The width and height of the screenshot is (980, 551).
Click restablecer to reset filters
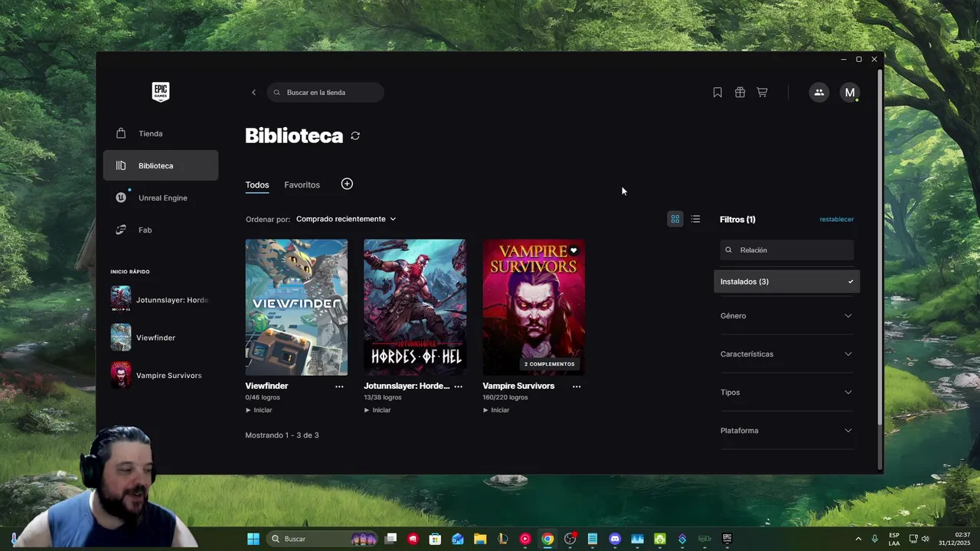click(837, 220)
